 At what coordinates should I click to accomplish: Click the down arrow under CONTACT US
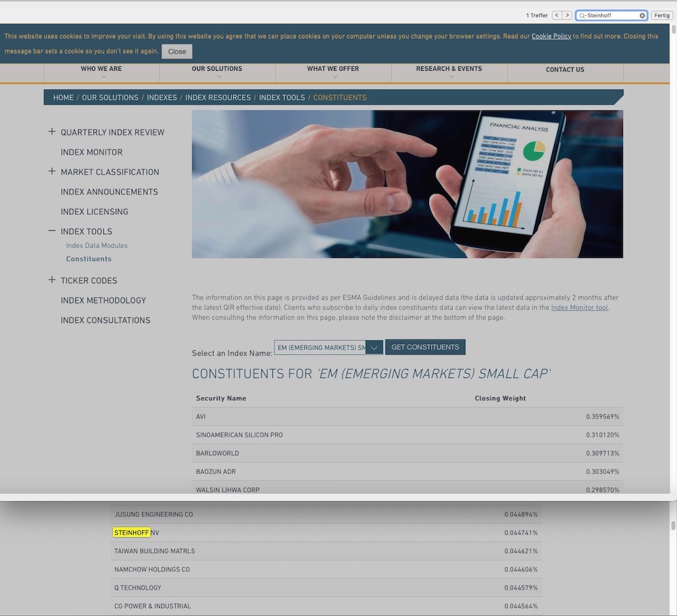click(x=565, y=76)
